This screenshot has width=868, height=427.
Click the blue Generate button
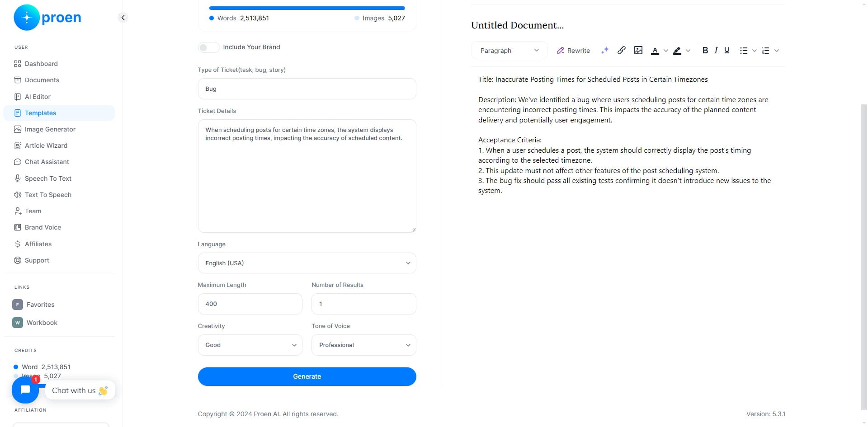307,376
